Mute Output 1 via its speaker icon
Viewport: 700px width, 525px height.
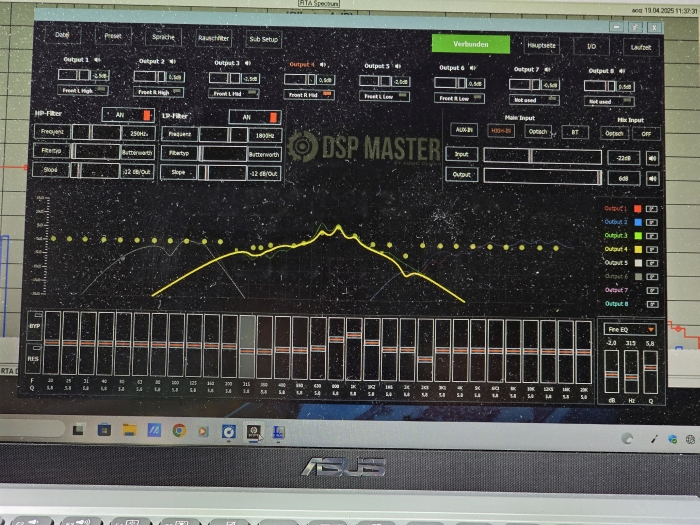pos(96,60)
